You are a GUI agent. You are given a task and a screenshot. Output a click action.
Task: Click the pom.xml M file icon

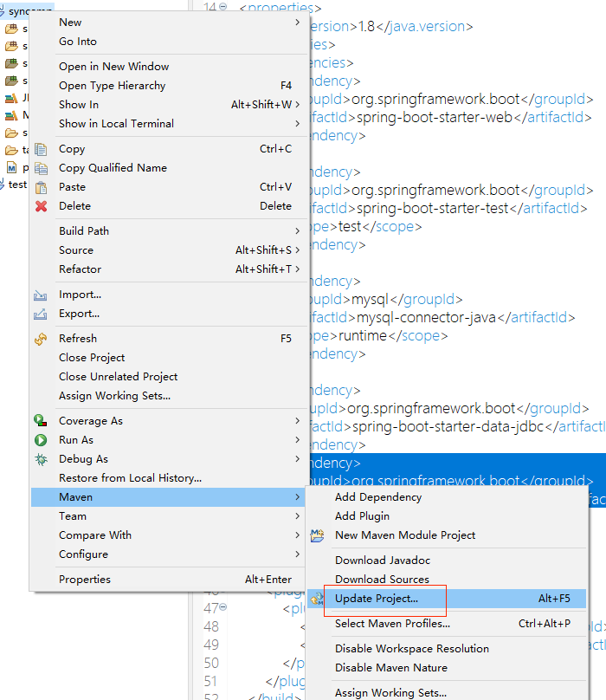pyautogui.click(x=11, y=168)
